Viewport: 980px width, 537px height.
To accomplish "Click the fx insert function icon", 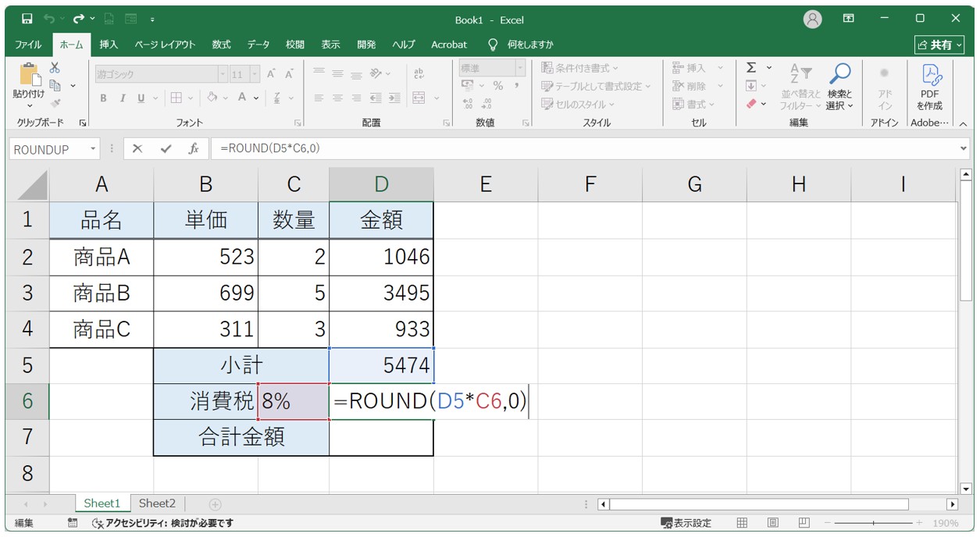I will [194, 149].
